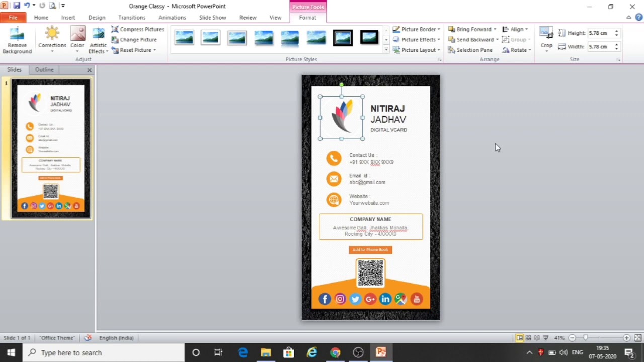This screenshot has height=362, width=644.
Task: Open File Explorer from the taskbar
Action: (266, 352)
